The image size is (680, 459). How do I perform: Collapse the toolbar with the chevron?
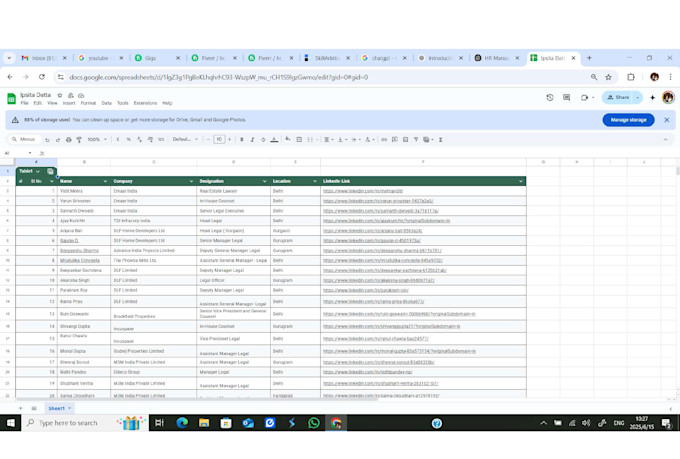coord(665,140)
